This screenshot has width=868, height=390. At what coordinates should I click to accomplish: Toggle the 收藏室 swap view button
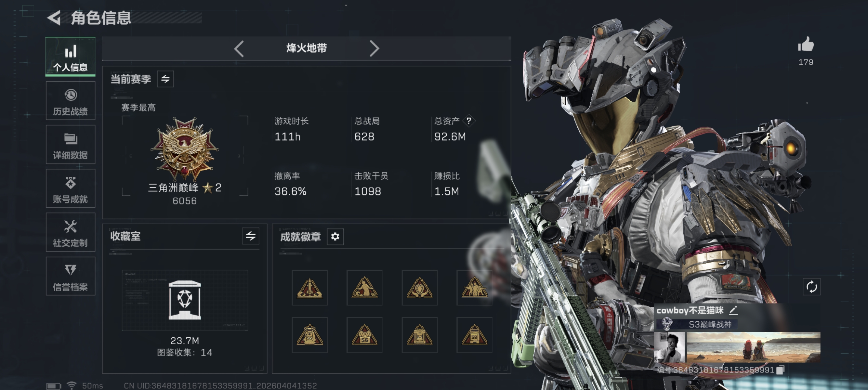point(250,236)
